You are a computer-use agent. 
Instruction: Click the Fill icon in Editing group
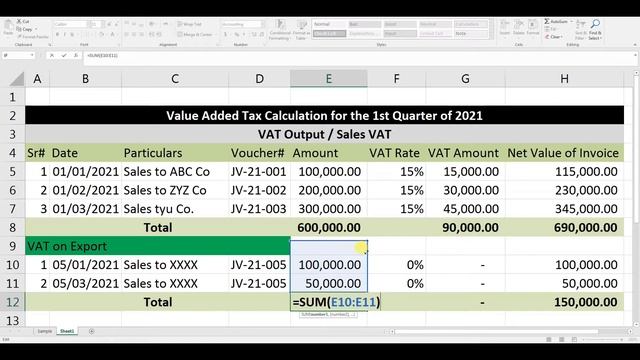[547, 29]
